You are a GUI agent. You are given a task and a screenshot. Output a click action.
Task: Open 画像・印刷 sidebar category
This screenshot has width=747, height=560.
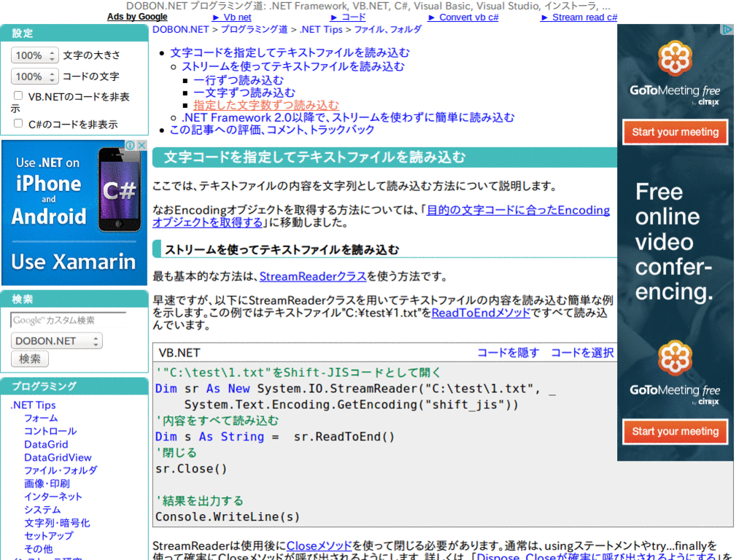[x=47, y=484]
